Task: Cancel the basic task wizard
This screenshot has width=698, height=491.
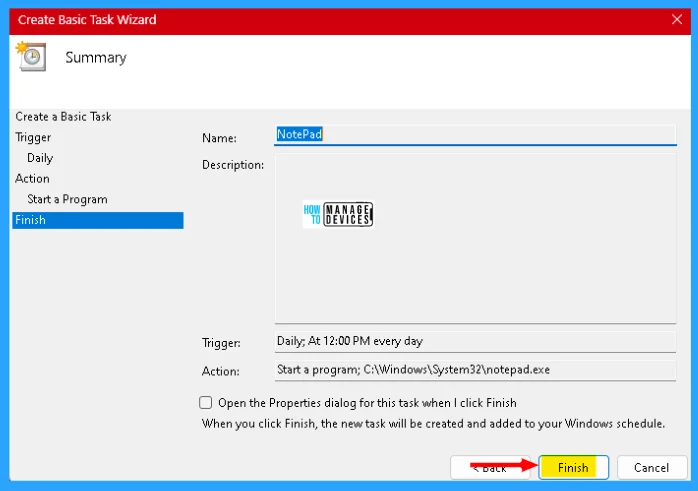Action: pos(651,467)
